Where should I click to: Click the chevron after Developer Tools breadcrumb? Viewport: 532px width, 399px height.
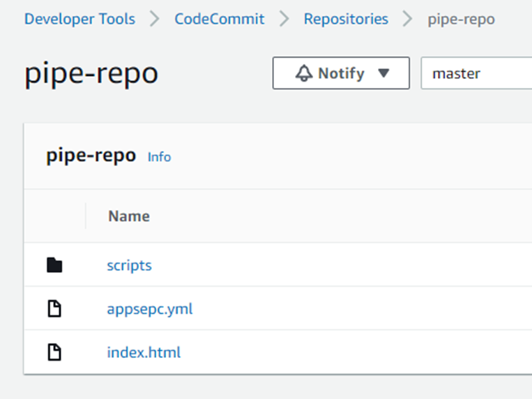[154, 19]
